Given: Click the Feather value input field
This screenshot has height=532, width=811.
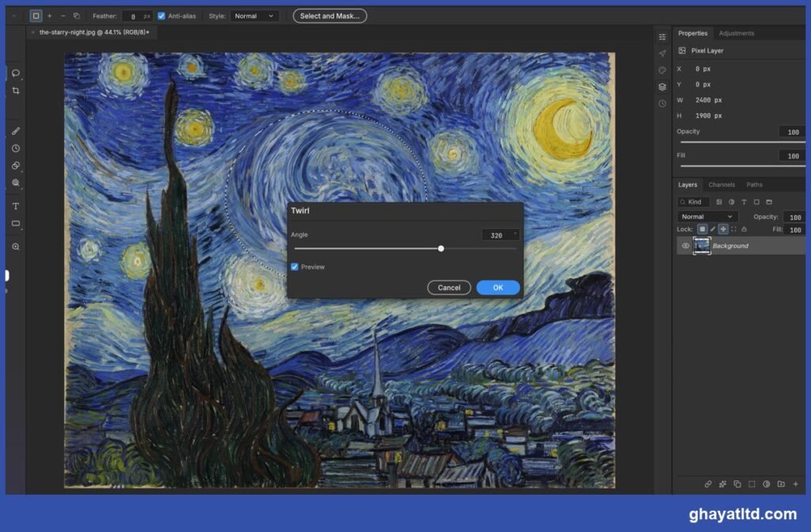Looking at the screenshot, I should tap(137, 16).
